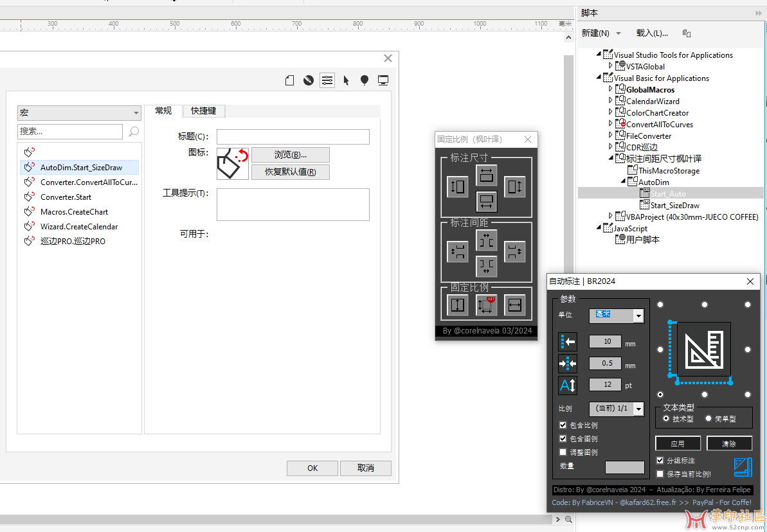Open the document page icon in options header
Viewport: 767px width, 532px height.
pyautogui.click(x=290, y=80)
